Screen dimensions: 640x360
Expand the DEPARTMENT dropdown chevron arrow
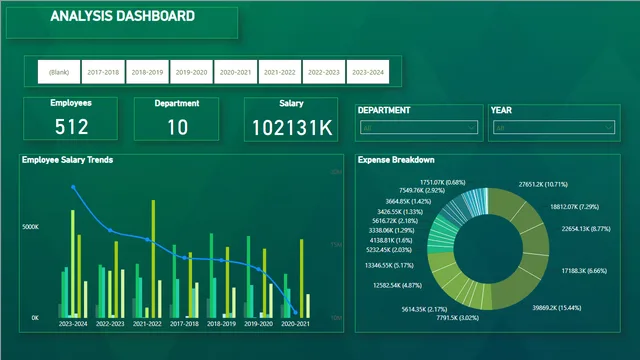tap(471, 127)
